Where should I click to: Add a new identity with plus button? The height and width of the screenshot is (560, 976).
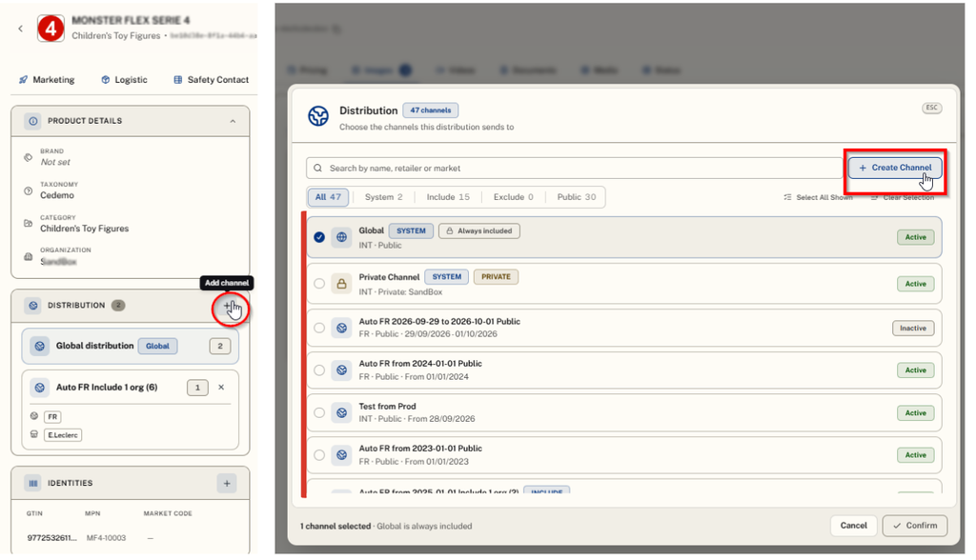coord(227,484)
